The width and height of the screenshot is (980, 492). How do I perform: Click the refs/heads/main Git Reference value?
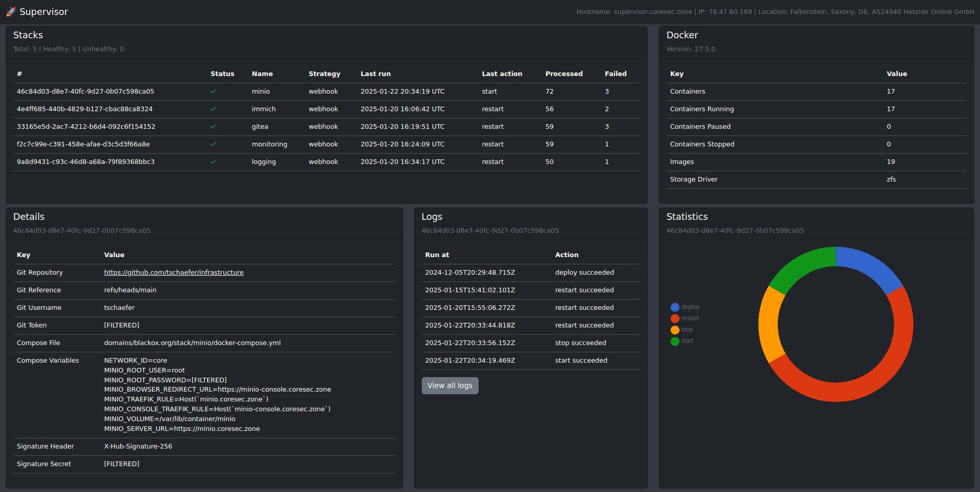coord(130,290)
